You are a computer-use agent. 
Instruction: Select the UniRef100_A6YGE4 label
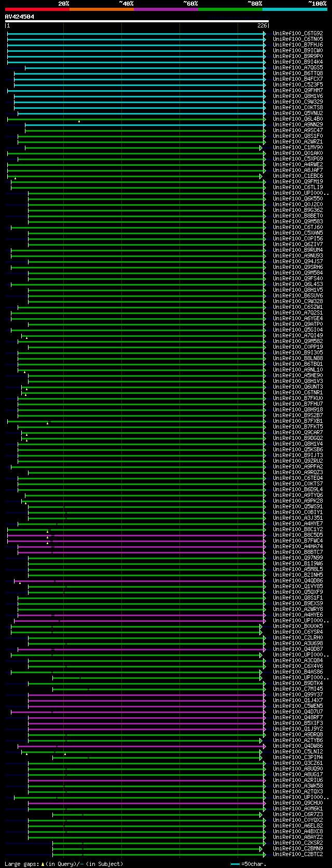click(298, 319)
